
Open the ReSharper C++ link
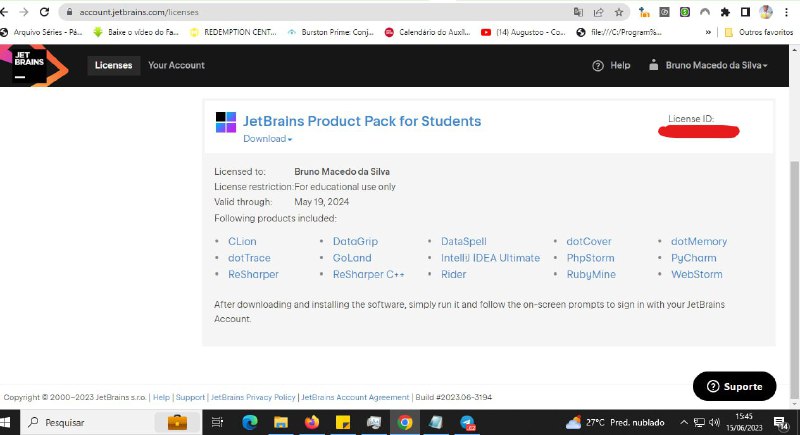[368, 274]
